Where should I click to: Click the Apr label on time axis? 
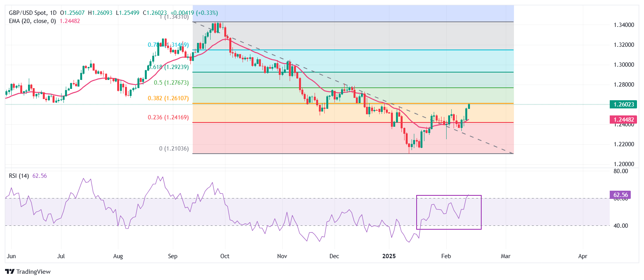pos(582,256)
